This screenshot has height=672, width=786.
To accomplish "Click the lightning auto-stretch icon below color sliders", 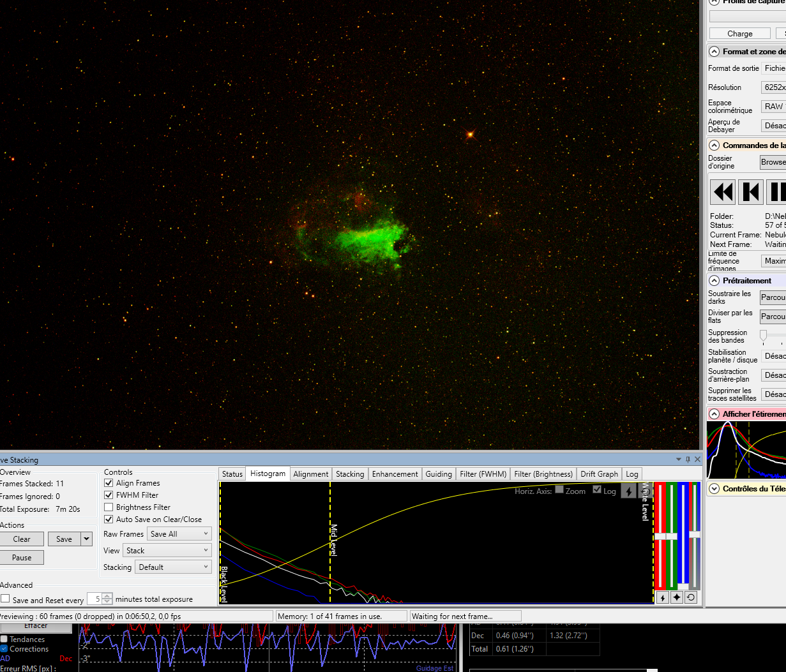I will [662, 597].
